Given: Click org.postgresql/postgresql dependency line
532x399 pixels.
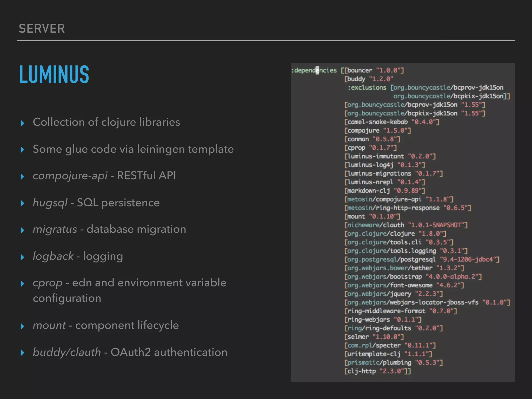Looking at the screenshot, I should pyautogui.click(x=422, y=259).
